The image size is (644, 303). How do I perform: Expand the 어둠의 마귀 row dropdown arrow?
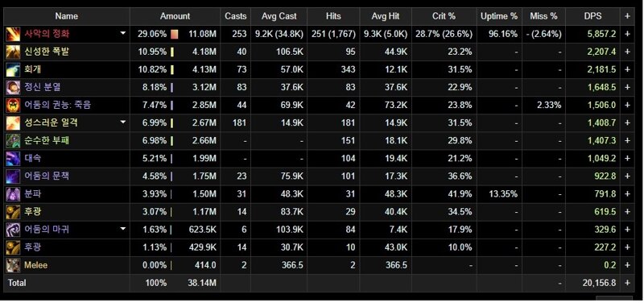[x=123, y=229]
